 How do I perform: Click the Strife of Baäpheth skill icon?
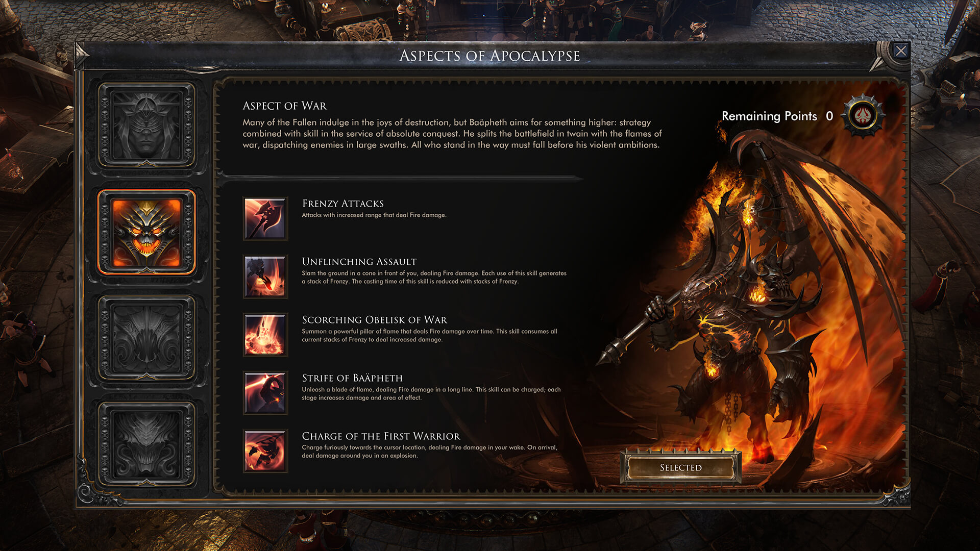click(265, 393)
